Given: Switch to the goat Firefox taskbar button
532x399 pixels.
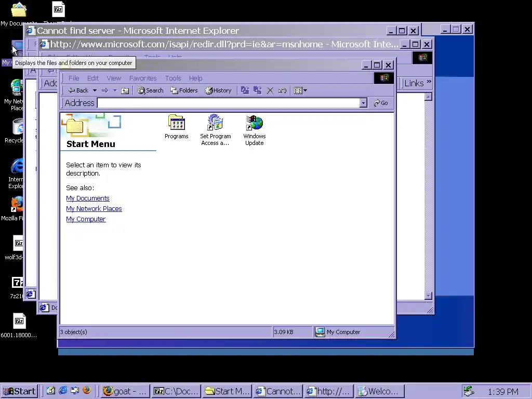Looking at the screenshot, I should pyautogui.click(x=125, y=391).
